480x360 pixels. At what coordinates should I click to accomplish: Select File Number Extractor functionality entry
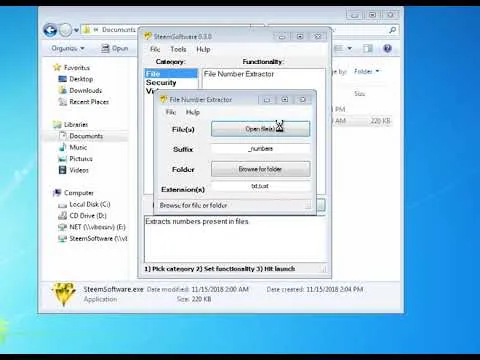[x=239, y=74]
